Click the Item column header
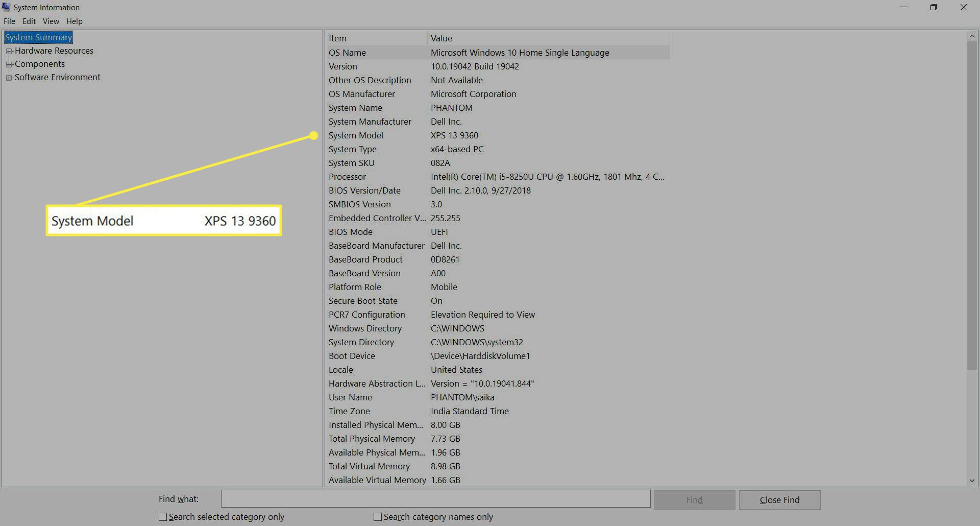Image resolution: width=980 pixels, height=526 pixels. tap(376, 38)
